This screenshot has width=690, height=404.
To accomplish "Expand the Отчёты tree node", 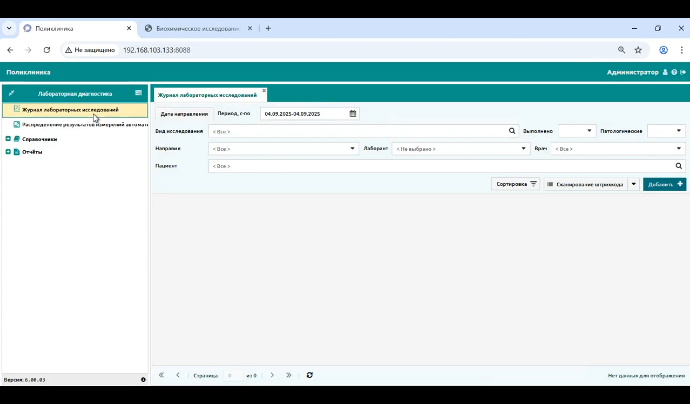I will pyautogui.click(x=8, y=152).
